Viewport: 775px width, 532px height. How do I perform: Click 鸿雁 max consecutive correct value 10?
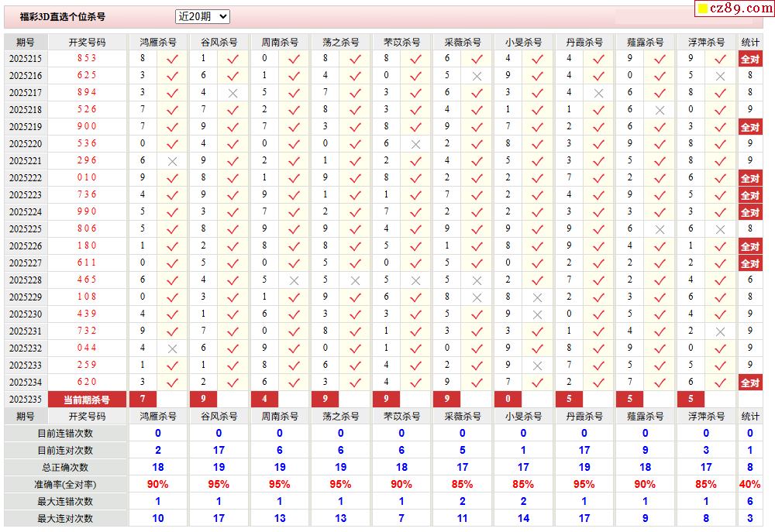(x=158, y=519)
